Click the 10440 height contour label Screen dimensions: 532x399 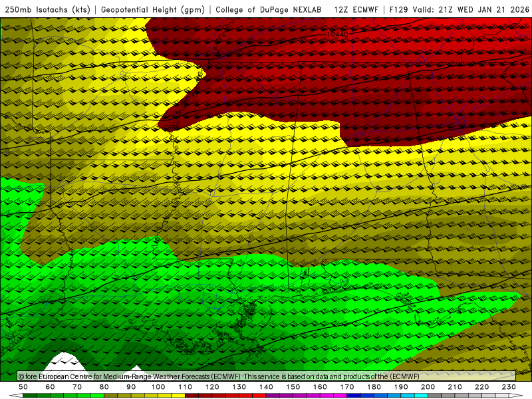tap(337, 35)
